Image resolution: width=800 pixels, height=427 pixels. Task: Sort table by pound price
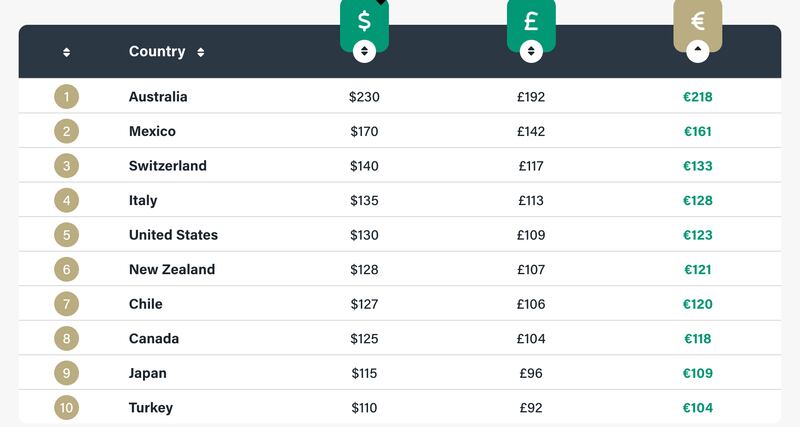(531, 52)
